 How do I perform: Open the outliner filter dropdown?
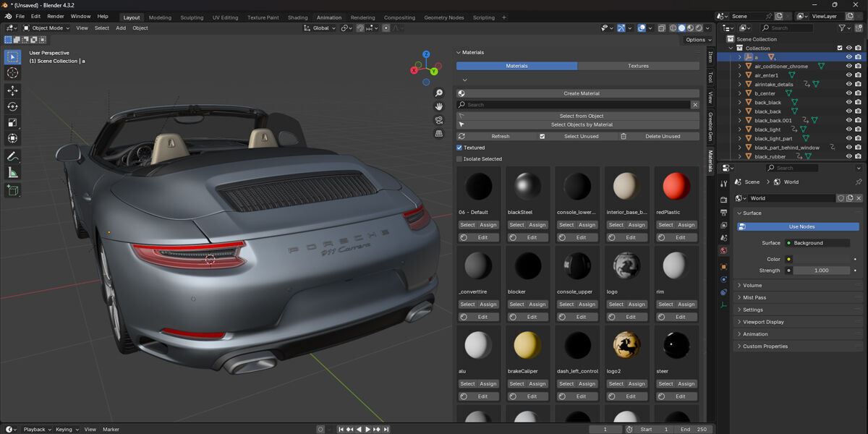pos(844,28)
